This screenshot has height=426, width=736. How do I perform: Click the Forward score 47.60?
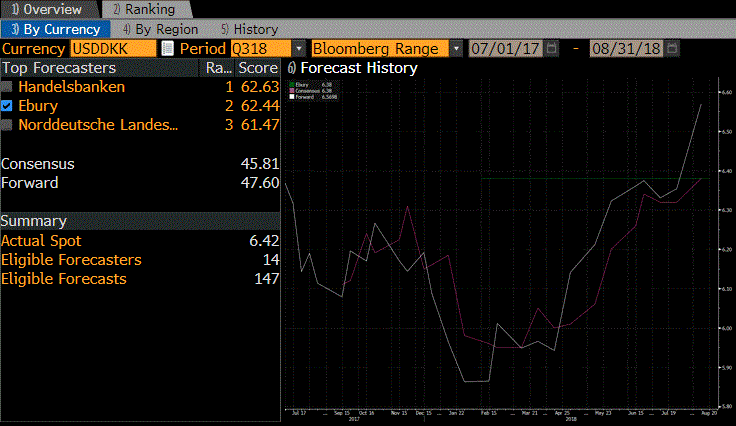coord(260,183)
